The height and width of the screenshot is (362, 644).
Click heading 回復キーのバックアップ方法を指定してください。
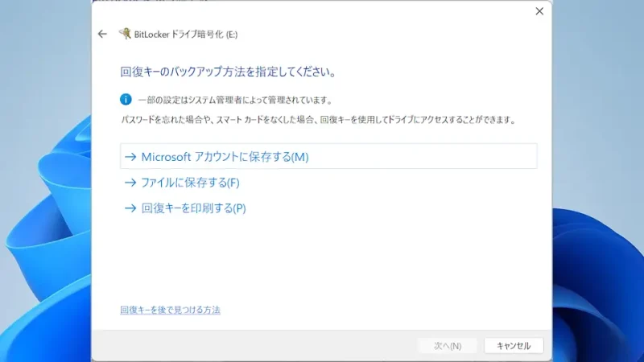click(229, 72)
